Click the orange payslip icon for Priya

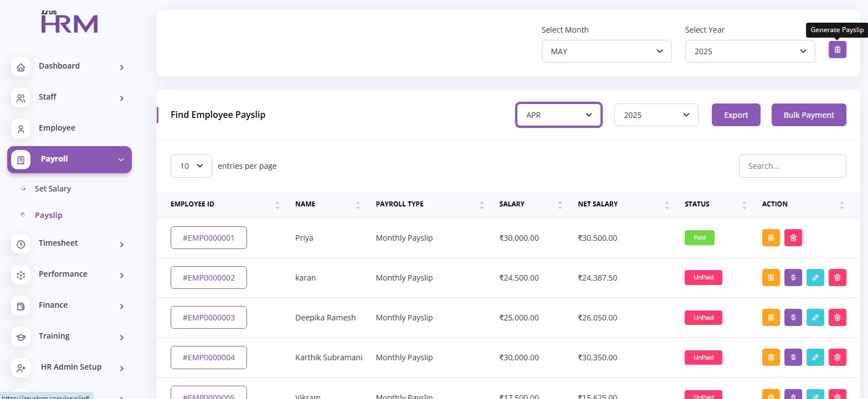[x=771, y=237]
